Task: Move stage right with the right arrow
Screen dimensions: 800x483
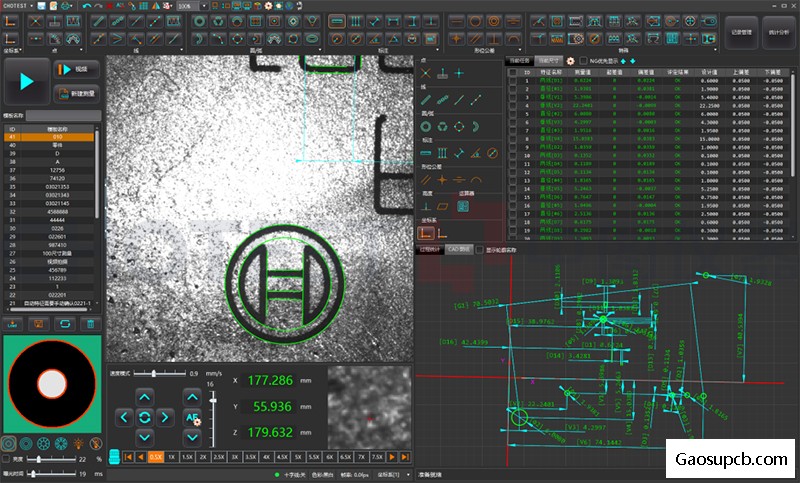Action: pyautogui.click(x=164, y=418)
